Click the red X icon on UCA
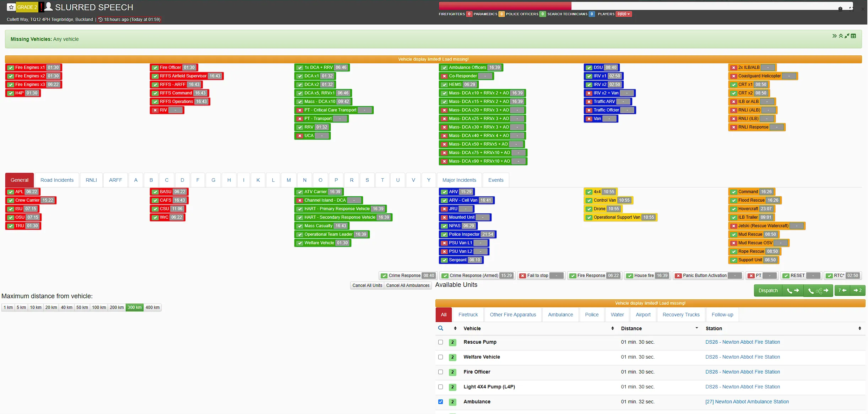This screenshot has height=414, width=868. [x=300, y=136]
